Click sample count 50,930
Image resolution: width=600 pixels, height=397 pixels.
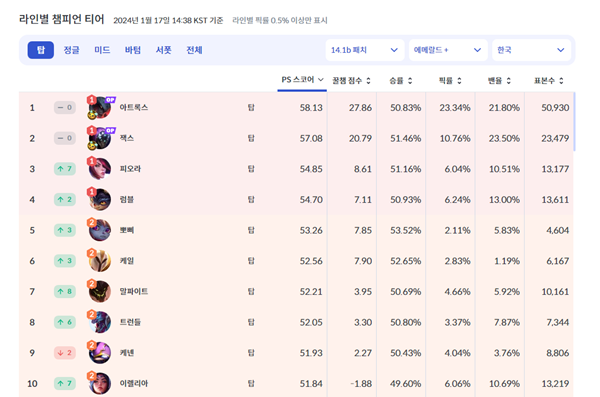(555, 108)
